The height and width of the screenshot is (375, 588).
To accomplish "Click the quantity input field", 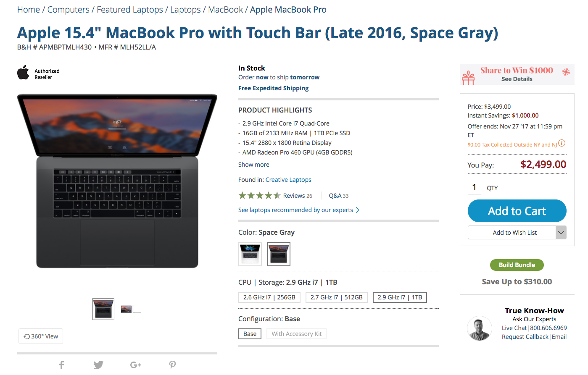I will coord(475,187).
